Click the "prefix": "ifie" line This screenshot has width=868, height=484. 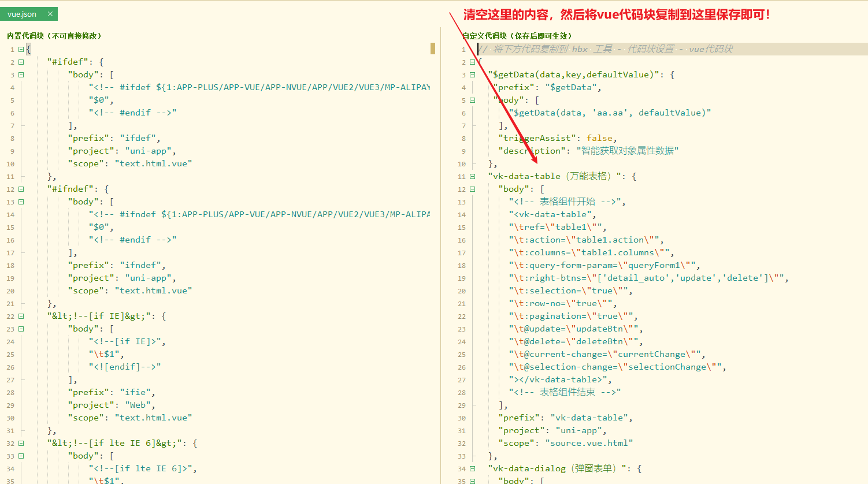[112, 392]
